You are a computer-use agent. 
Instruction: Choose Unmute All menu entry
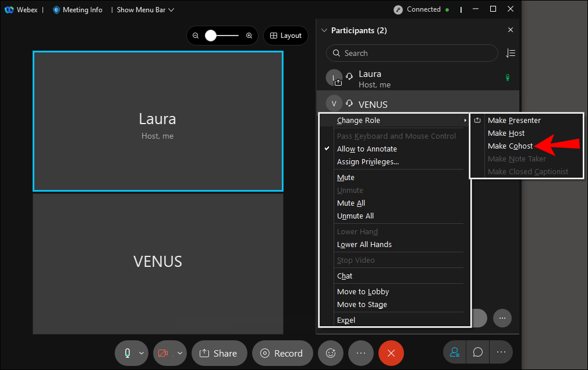tap(355, 216)
